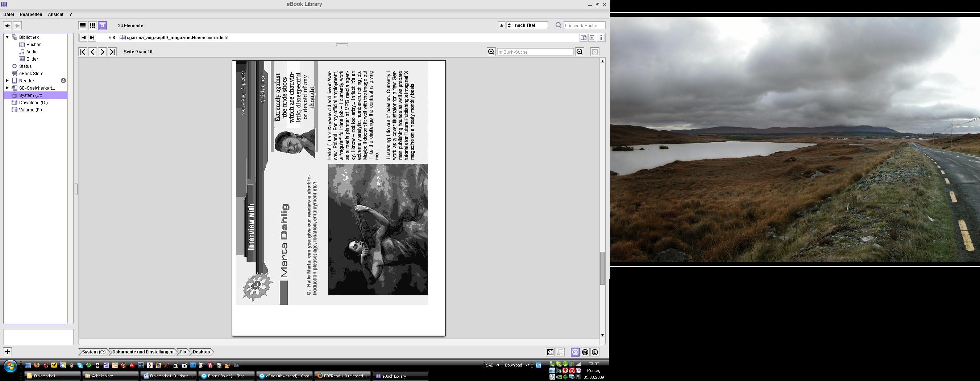Click the scrollbar up arrow in the page view

coord(603,61)
